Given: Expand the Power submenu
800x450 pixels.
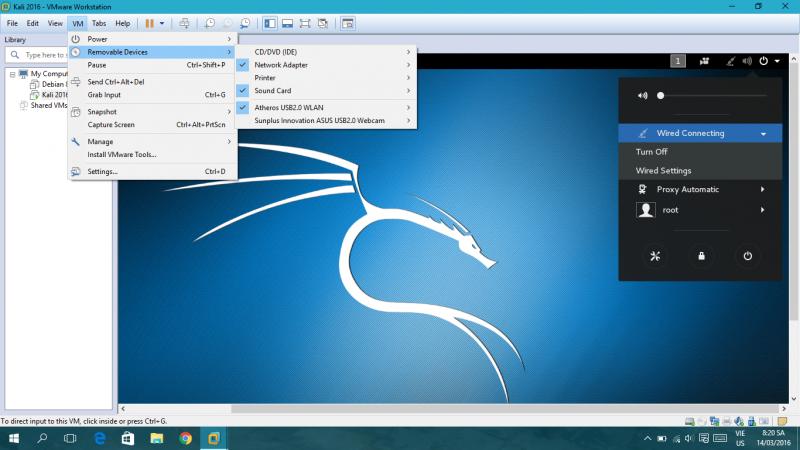Looking at the screenshot, I should [x=153, y=39].
